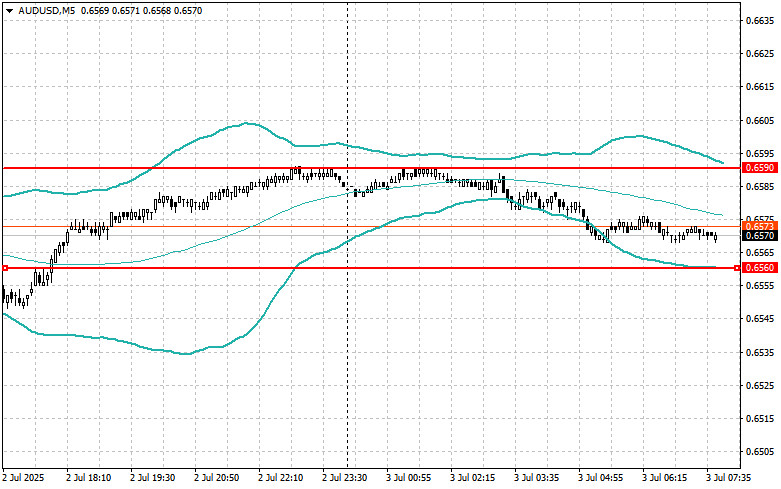Click the black 0.6570 current price label
Screen dimensions: 781x489
759,235
